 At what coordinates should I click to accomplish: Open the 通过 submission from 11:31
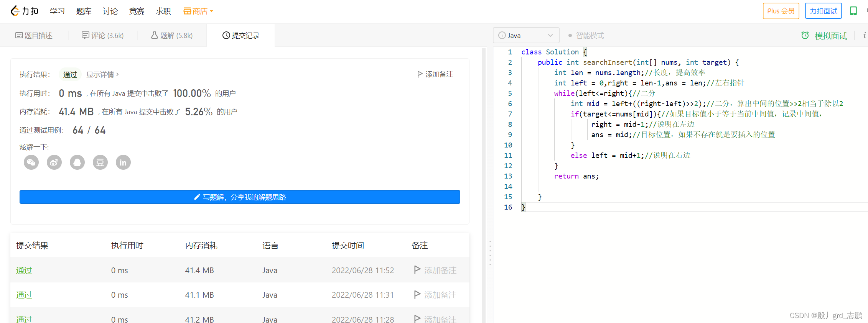(x=24, y=295)
